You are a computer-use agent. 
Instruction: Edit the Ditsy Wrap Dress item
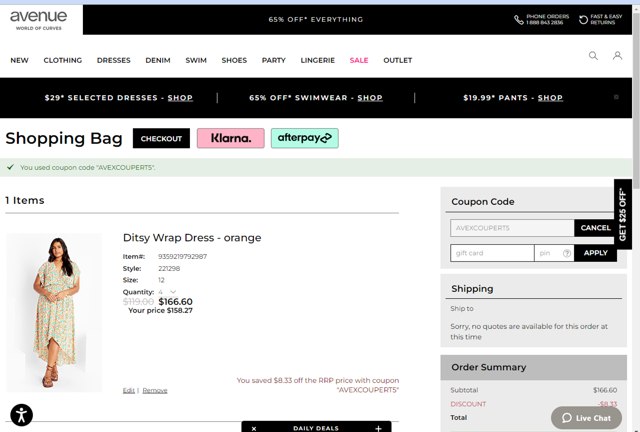pos(129,391)
